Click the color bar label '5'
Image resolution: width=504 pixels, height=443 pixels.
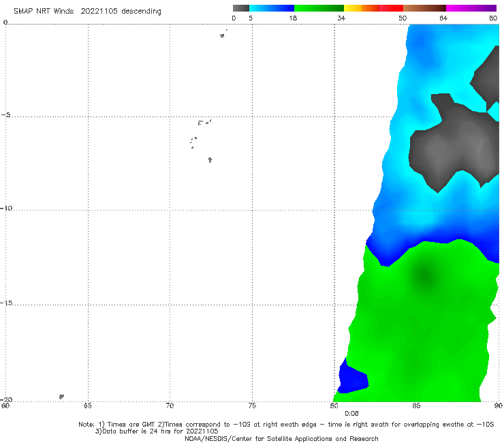(251, 18)
